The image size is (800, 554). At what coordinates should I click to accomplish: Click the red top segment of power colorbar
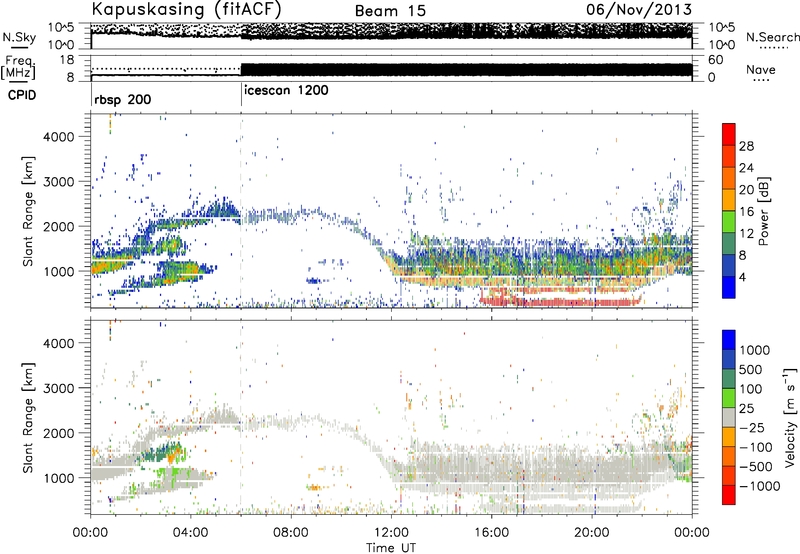click(729, 135)
